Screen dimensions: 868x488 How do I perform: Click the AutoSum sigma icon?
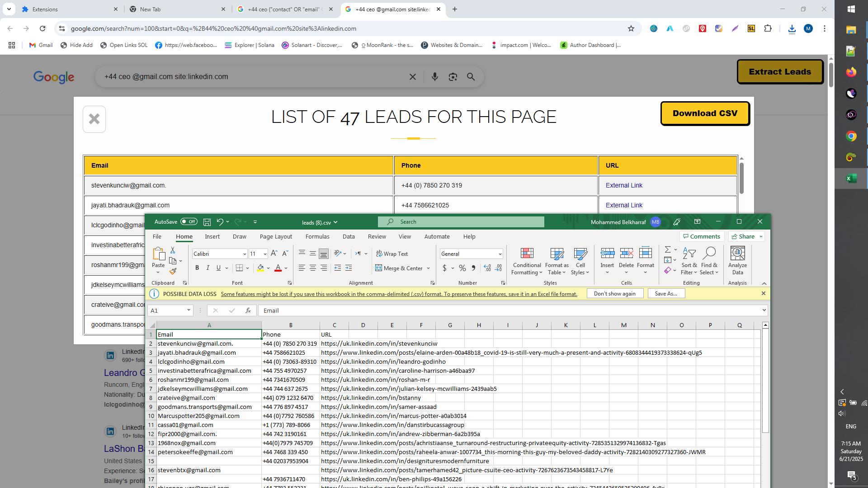tap(667, 249)
